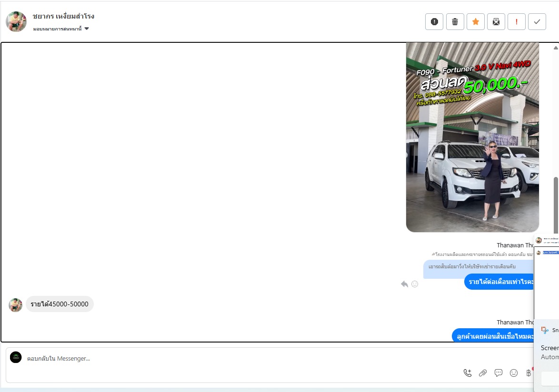Toggle the orange star follow-up icon
Image resolution: width=559 pixels, height=392 pixels.
pos(476,22)
